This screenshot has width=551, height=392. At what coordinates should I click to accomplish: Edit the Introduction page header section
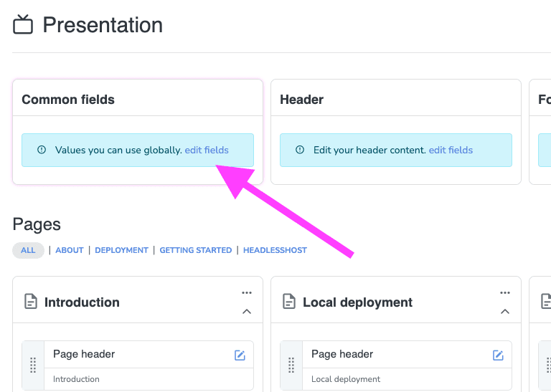(x=240, y=355)
